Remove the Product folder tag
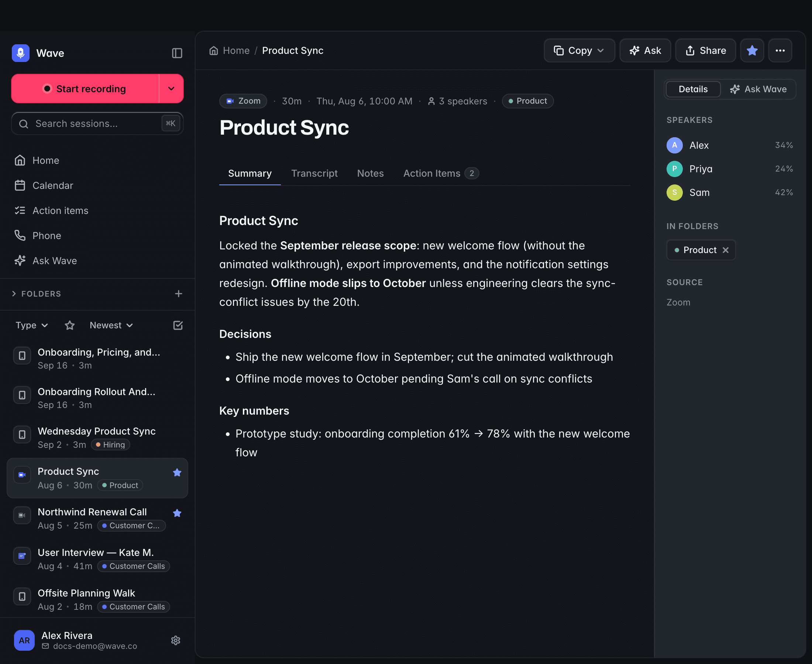 tap(726, 250)
